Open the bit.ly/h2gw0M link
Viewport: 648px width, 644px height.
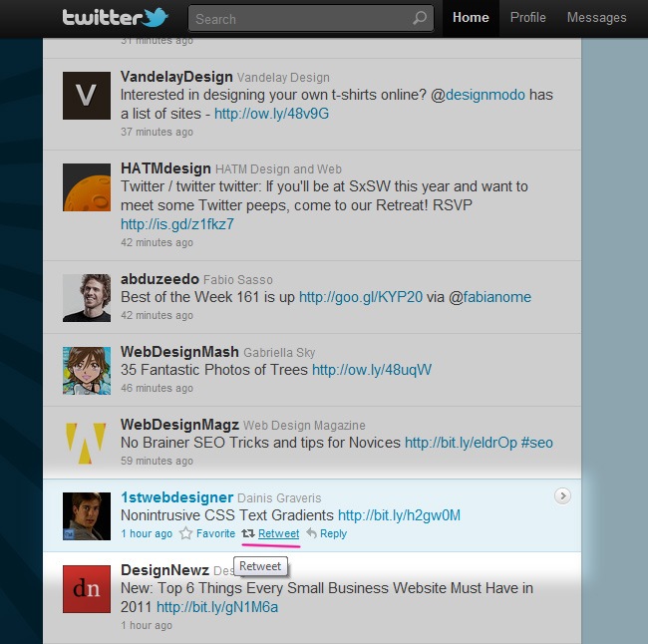pyautogui.click(x=399, y=515)
